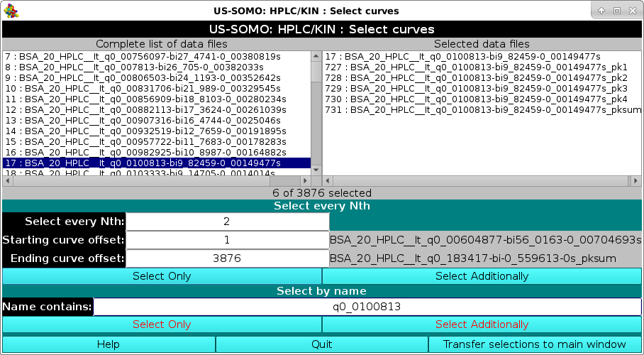Image resolution: width=644 pixels, height=355 pixels.
Task: Select file 16 ending bi10_8987-0_00164882s
Action: click(157, 153)
